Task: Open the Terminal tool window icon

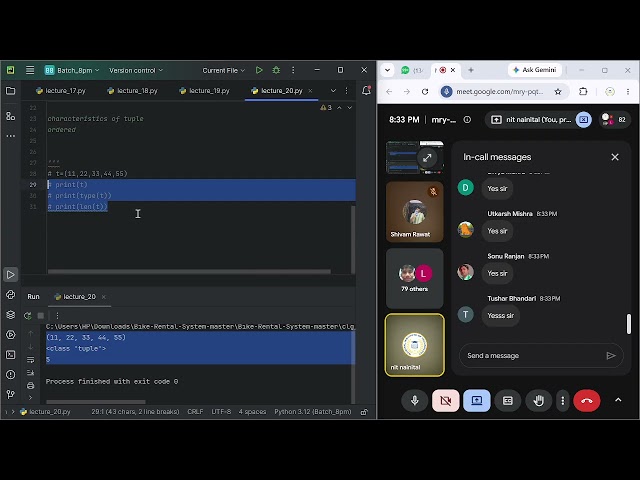Action: click(11, 355)
